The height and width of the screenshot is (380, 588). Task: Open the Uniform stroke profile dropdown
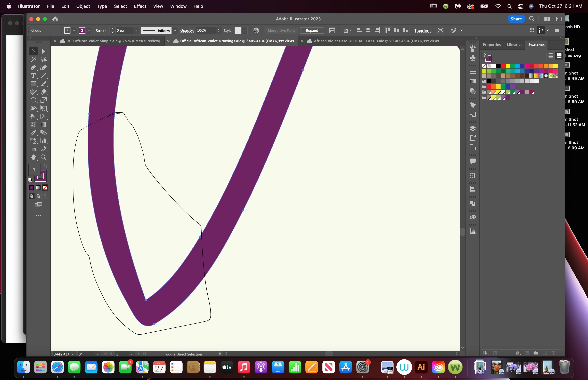[175, 30]
